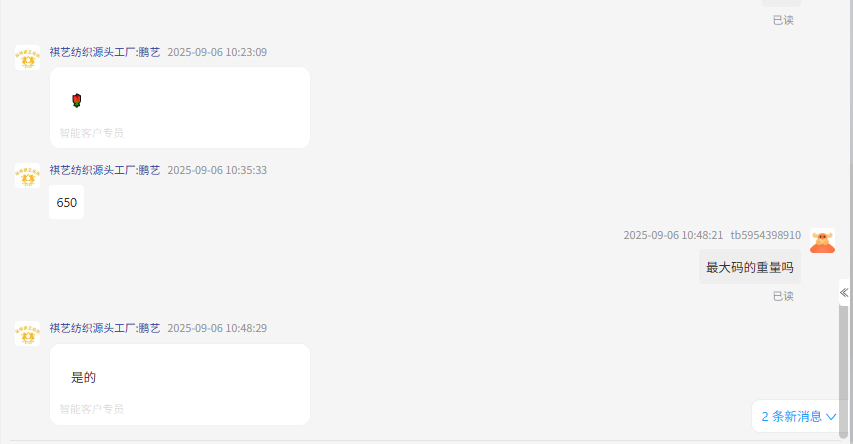Click seller avatar beside the 10:48:29 message

[27, 334]
